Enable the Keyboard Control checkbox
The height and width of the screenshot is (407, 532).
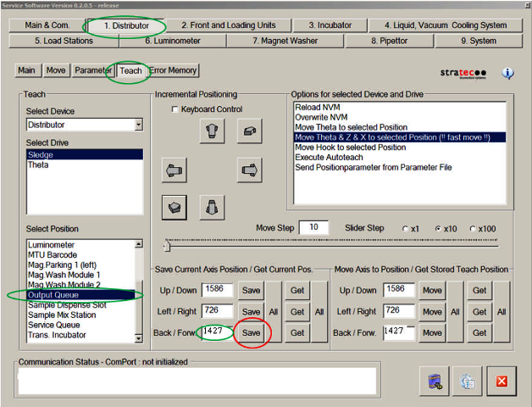coord(175,110)
